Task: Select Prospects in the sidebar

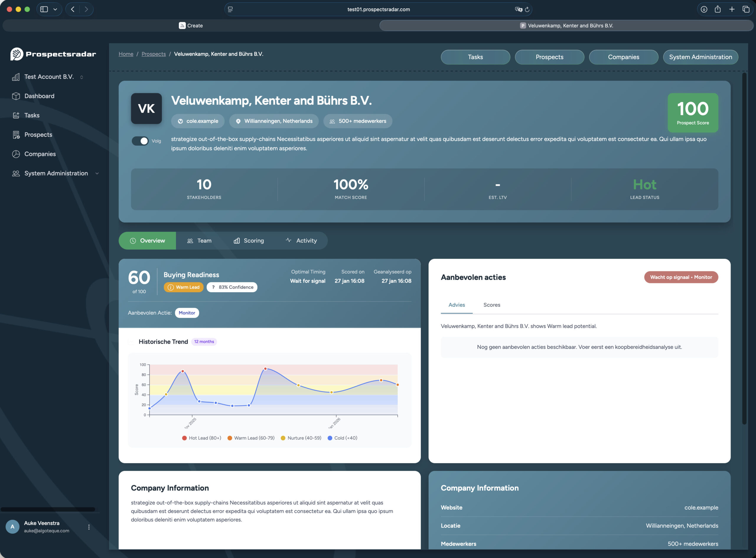Action: [38, 134]
